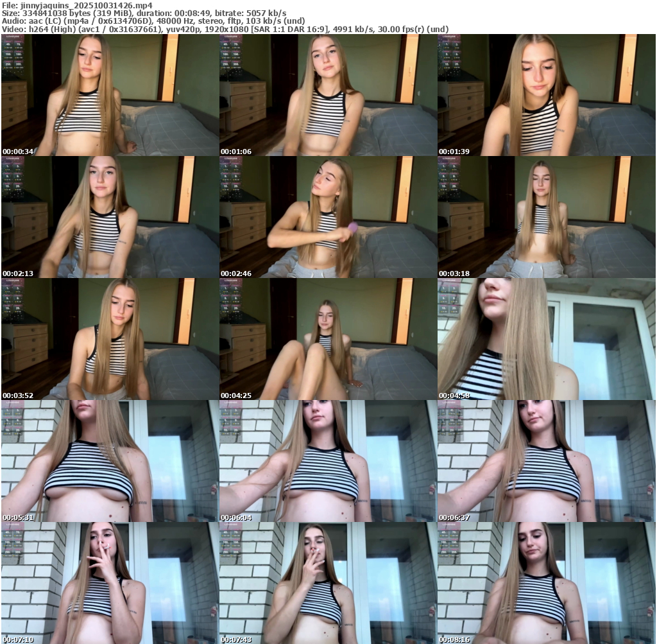Open the thumbnail at timestamp 00:00:34
The height and width of the screenshot is (644, 657).
[x=110, y=95]
